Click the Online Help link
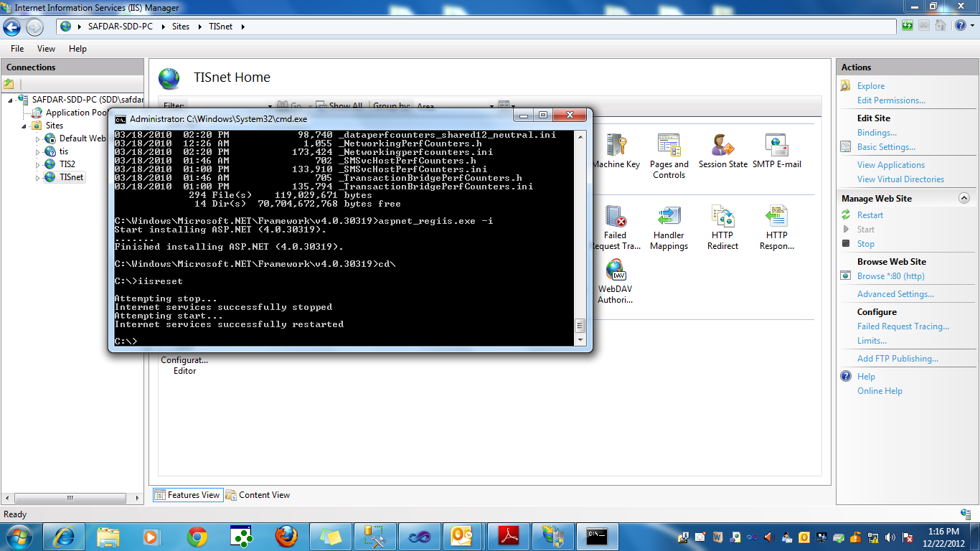The width and height of the screenshot is (980, 551). tap(880, 391)
